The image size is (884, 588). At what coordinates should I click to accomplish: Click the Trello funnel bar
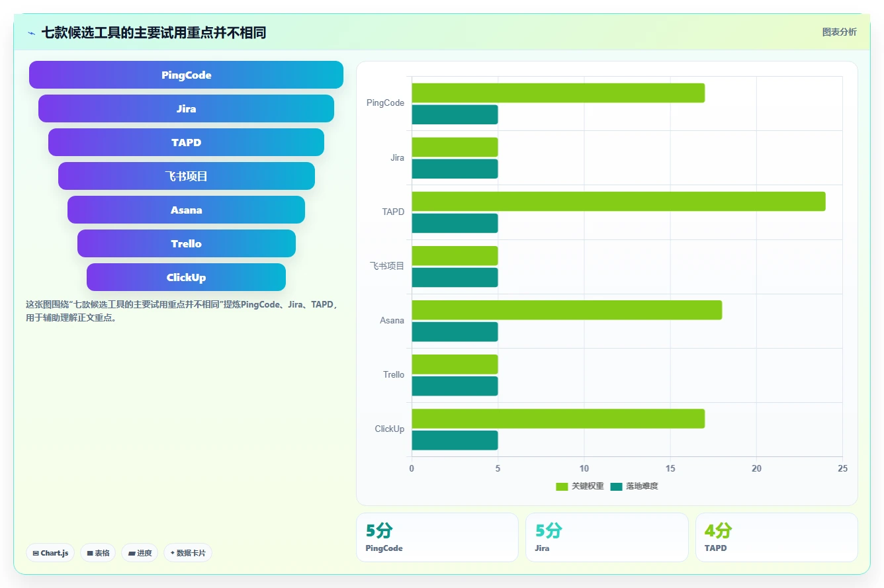point(186,243)
